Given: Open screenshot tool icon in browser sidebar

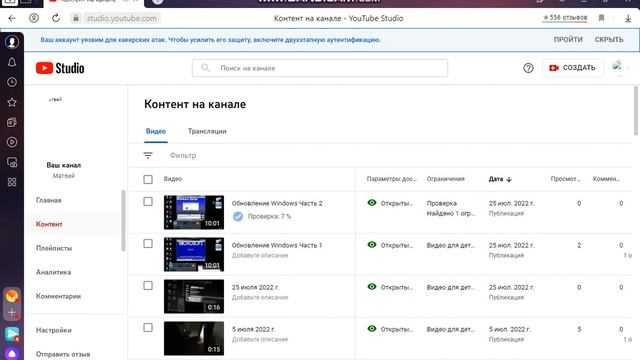Looking at the screenshot, I should (12, 162).
